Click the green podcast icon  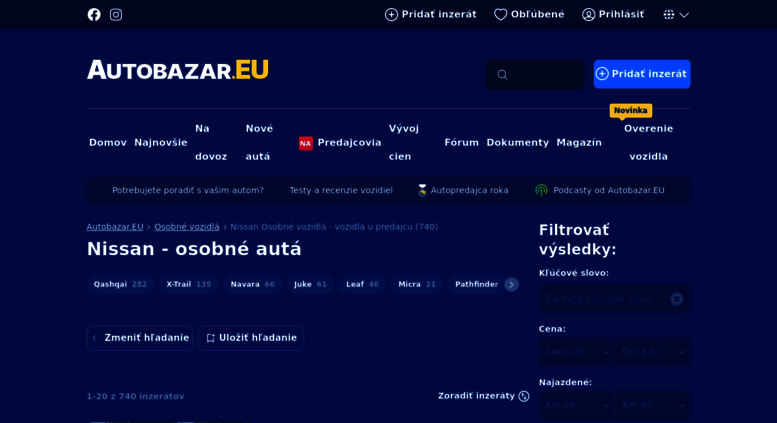click(542, 190)
